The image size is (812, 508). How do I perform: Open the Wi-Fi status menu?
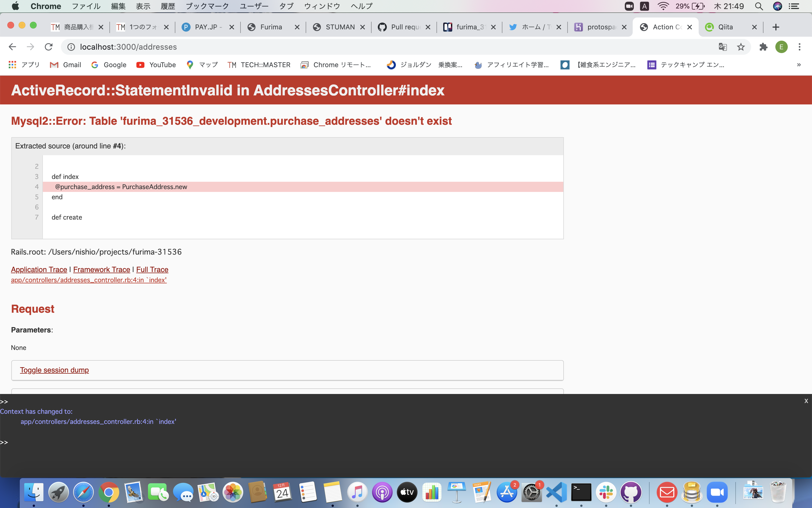pos(663,6)
